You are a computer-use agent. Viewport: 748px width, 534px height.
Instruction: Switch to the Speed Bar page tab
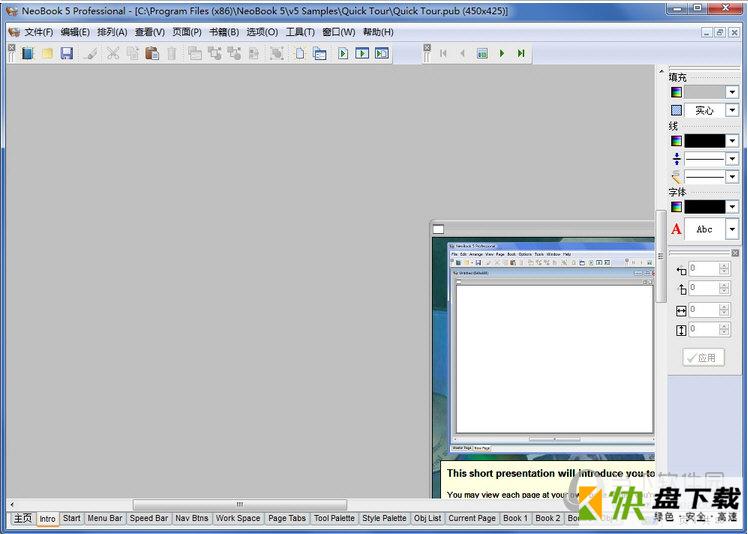coord(149,518)
